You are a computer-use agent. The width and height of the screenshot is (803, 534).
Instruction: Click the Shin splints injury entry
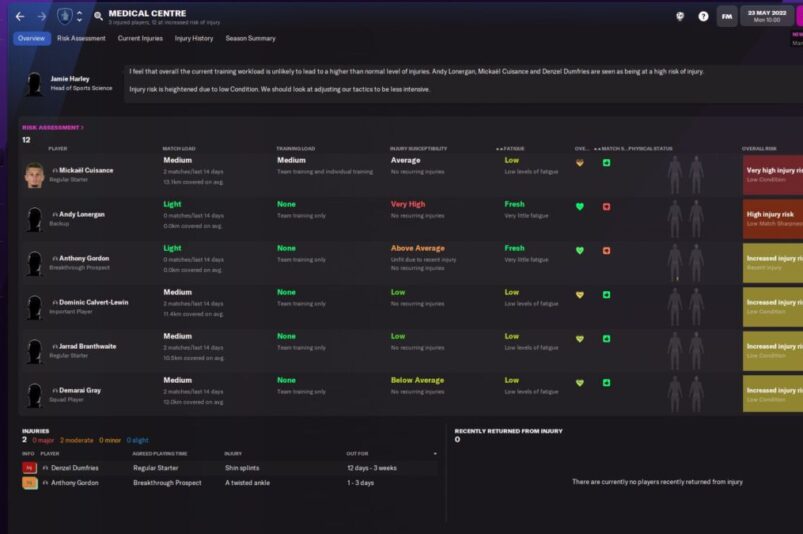click(242, 468)
